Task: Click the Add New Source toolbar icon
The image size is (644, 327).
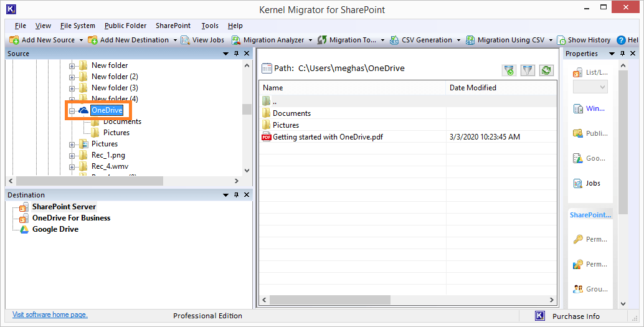Action: (x=14, y=40)
